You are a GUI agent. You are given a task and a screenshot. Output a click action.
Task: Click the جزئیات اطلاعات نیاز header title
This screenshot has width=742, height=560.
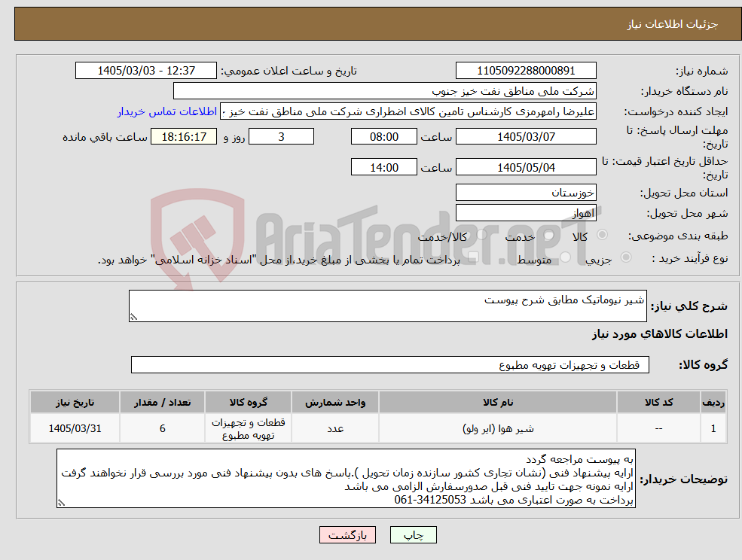click(x=673, y=24)
